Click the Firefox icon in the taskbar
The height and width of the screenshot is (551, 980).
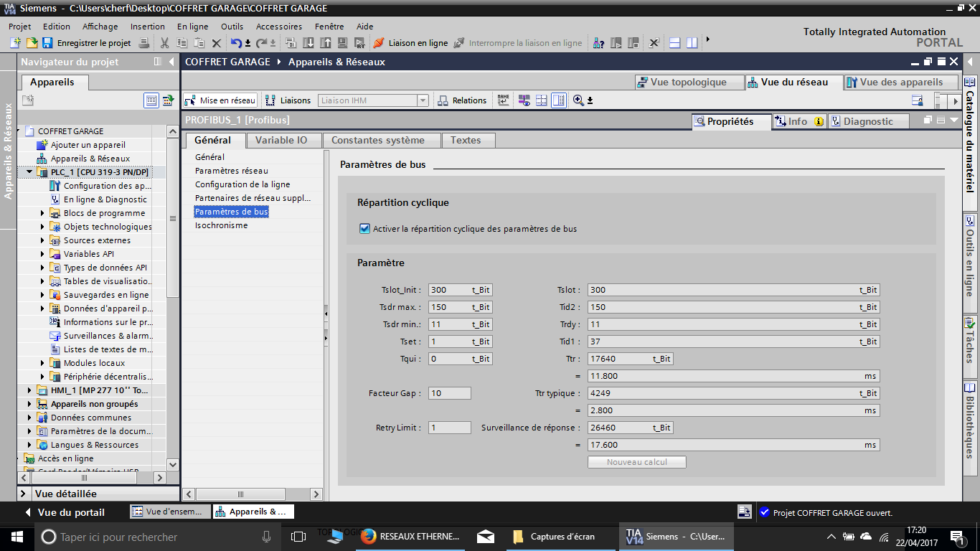click(x=369, y=537)
